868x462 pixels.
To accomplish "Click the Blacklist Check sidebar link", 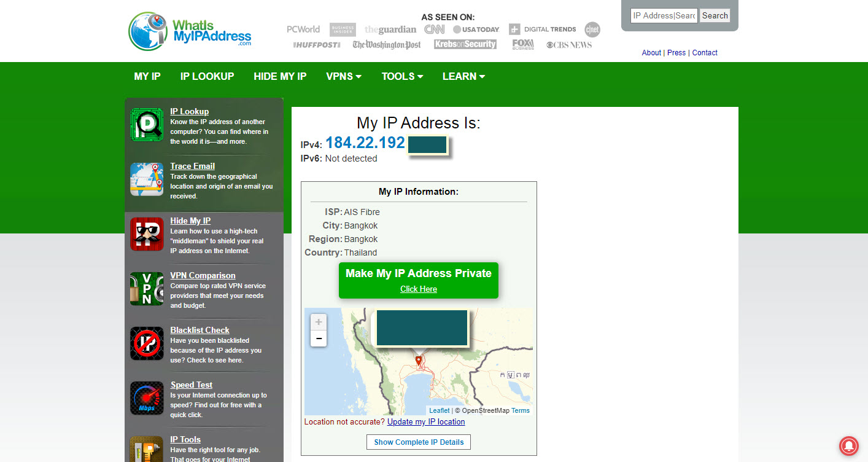I will (200, 330).
